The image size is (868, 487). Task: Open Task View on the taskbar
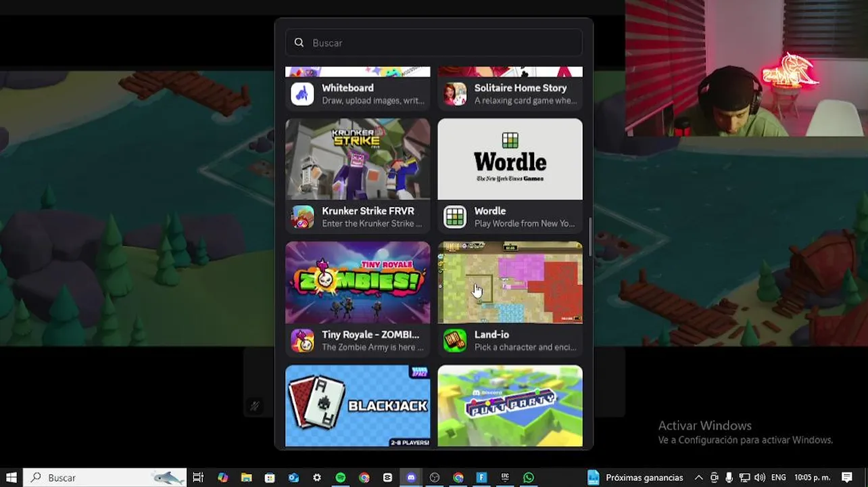198,478
